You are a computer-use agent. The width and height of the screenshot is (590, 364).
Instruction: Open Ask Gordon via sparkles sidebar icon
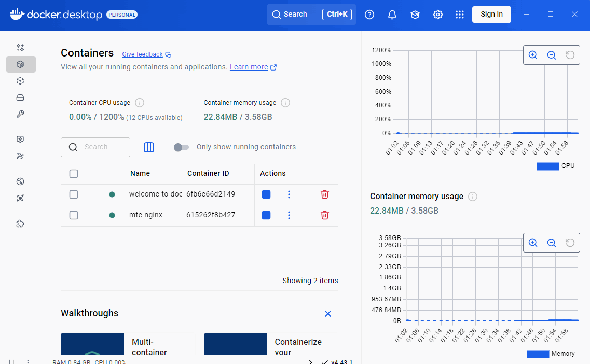(x=20, y=47)
